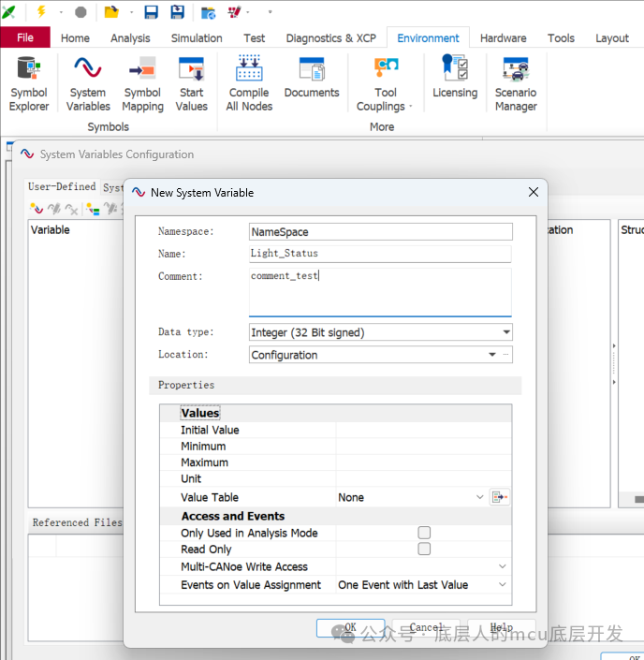The width and height of the screenshot is (644, 660).
Task: Click the Maximum value cell
Action: coord(424,462)
